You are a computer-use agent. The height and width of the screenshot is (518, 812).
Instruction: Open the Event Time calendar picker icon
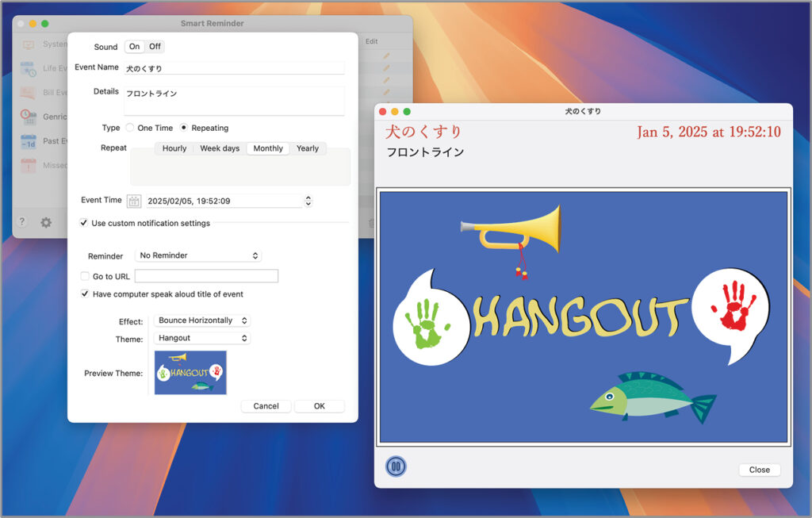click(x=134, y=201)
